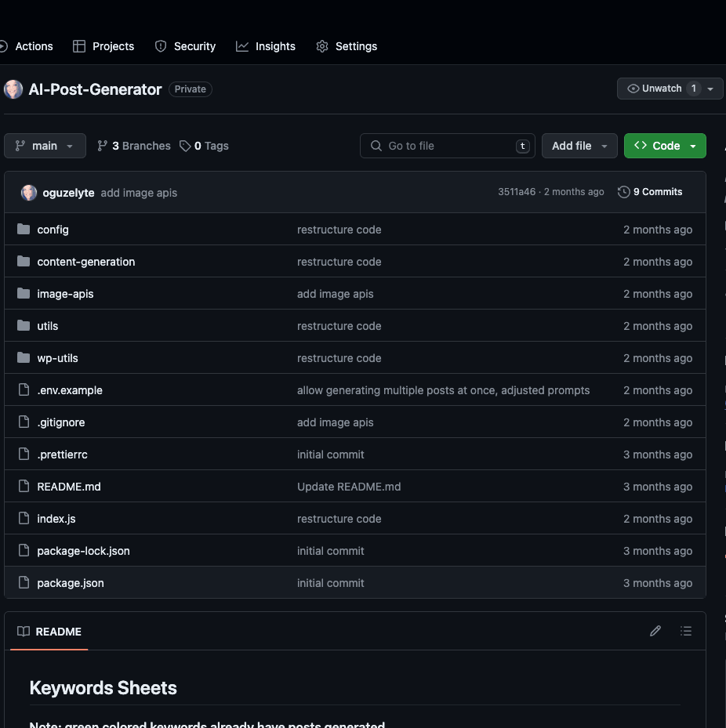Click the folder icon for config

[x=24, y=230]
